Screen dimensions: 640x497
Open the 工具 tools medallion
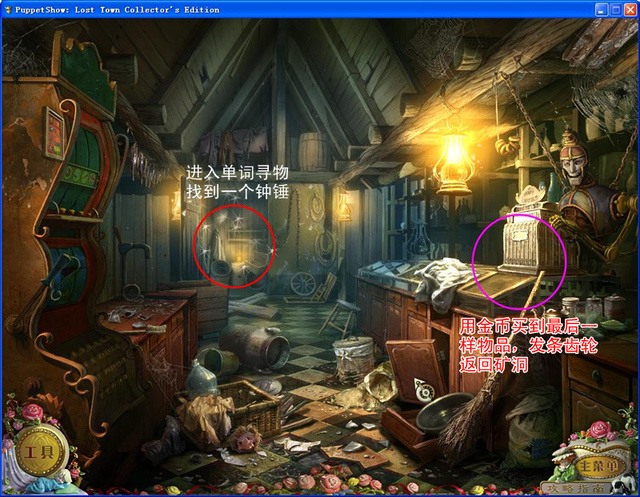(x=40, y=452)
